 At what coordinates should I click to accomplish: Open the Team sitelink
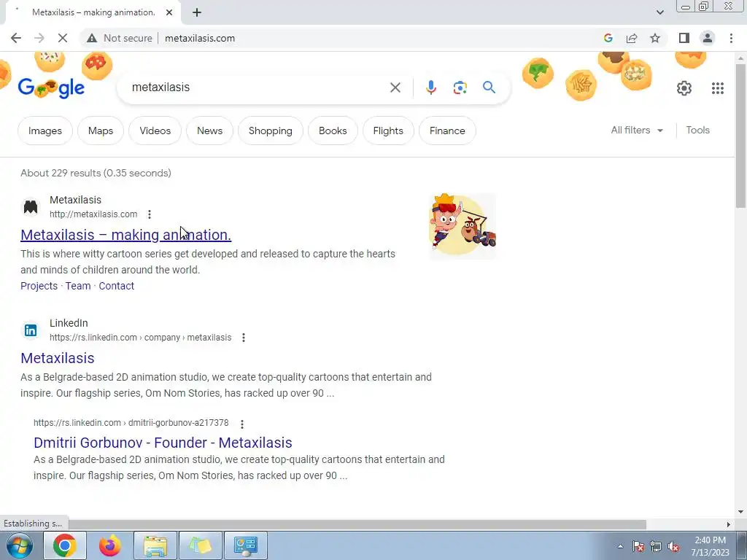[x=78, y=286]
